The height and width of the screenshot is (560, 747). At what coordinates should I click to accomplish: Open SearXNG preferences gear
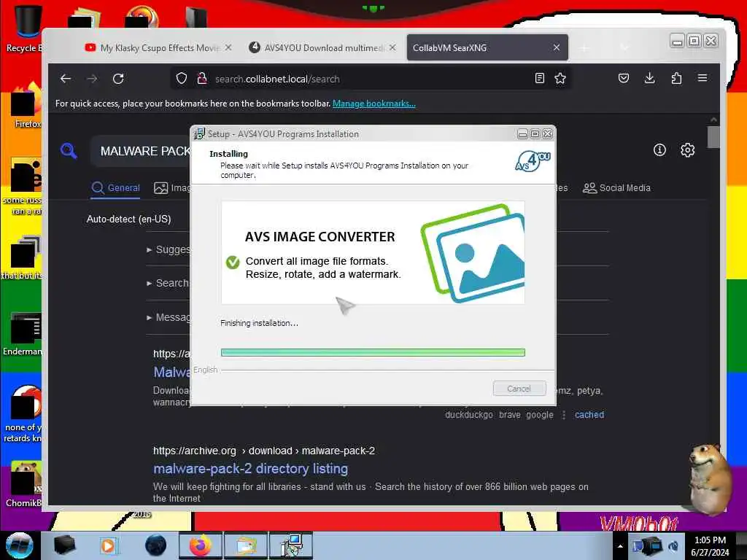687,150
